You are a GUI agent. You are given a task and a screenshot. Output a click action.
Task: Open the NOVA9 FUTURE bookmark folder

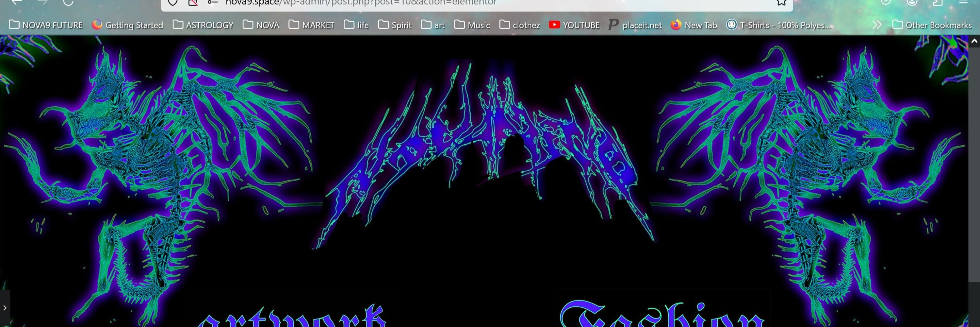[x=46, y=25]
